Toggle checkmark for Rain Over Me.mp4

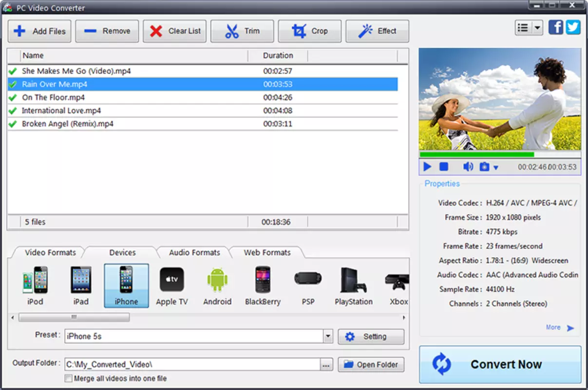click(13, 84)
